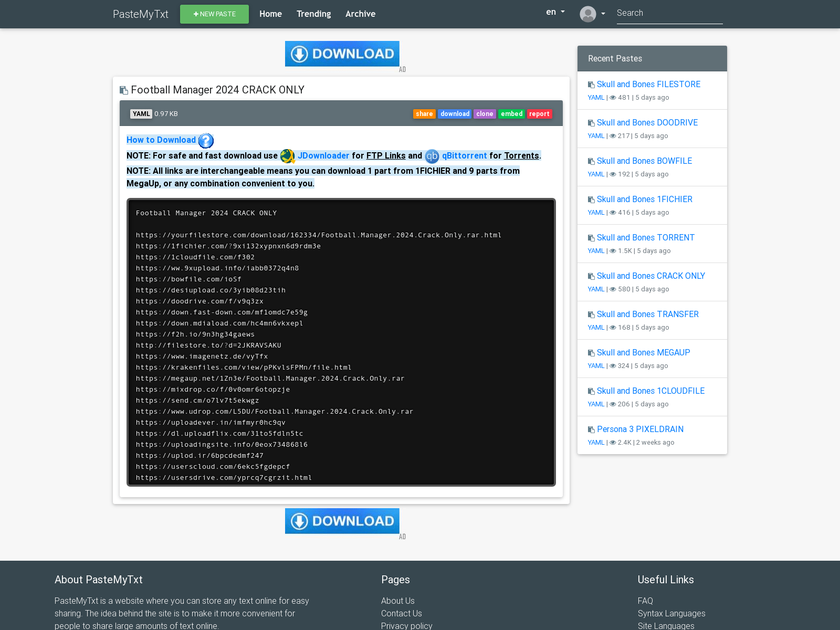Click the krakenfiles.com URL line

(244, 367)
